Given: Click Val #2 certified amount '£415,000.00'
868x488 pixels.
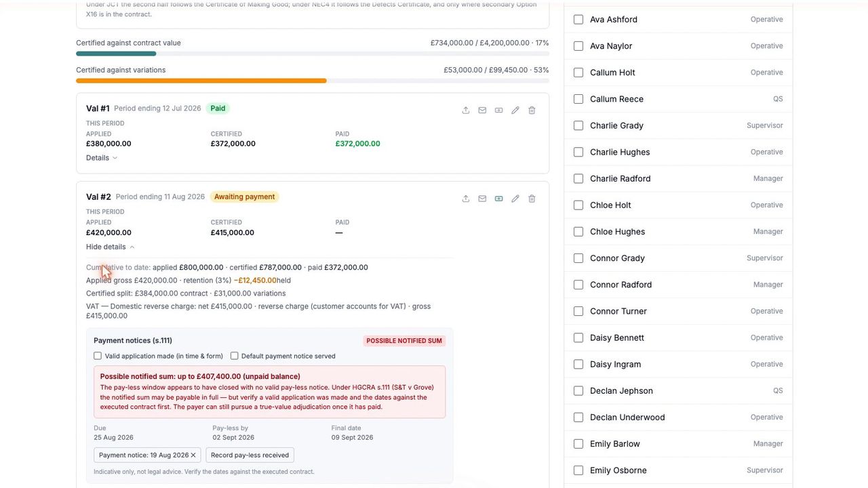Looking at the screenshot, I should (x=233, y=232).
